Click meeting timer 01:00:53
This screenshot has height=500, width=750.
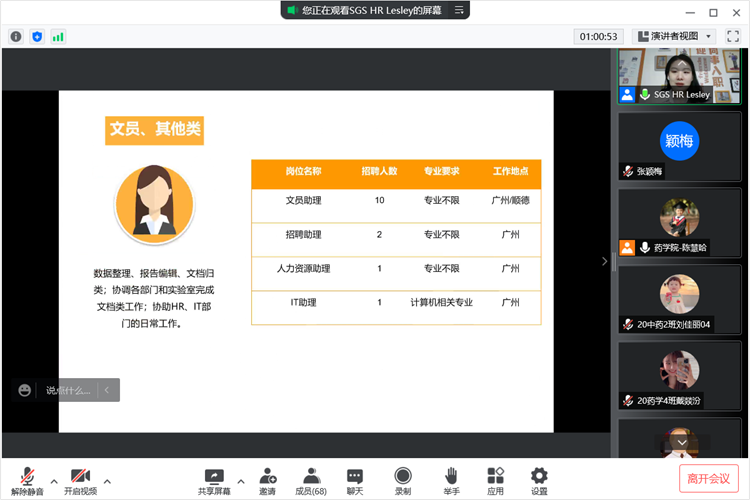[598, 36]
